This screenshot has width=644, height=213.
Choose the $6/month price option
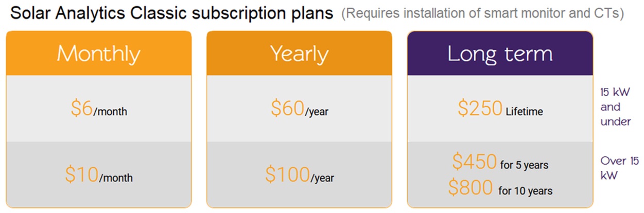(x=99, y=108)
